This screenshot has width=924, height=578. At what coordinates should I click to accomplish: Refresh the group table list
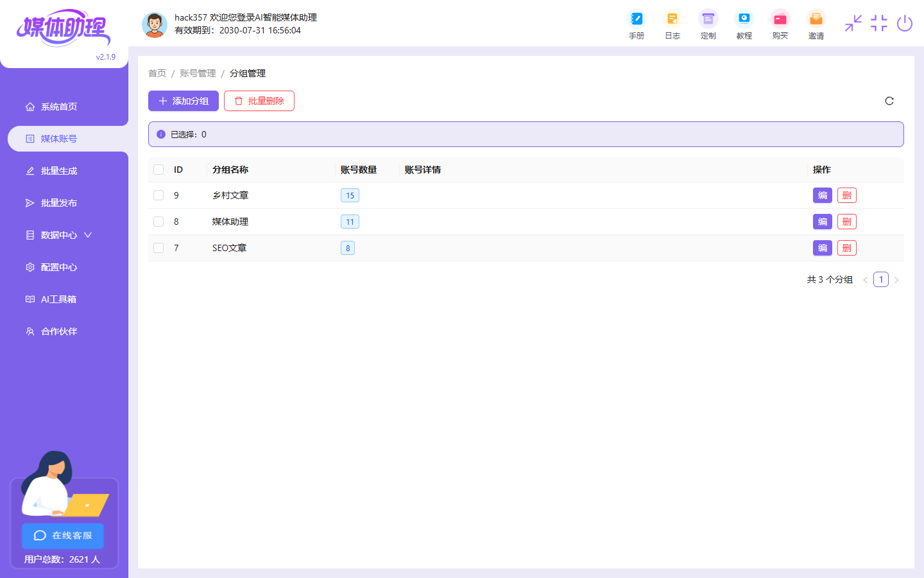[889, 101]
